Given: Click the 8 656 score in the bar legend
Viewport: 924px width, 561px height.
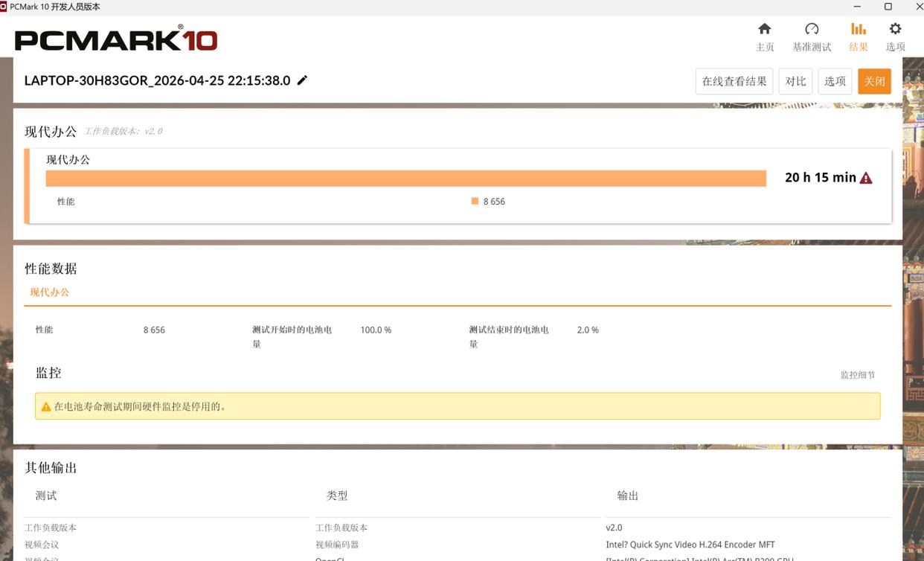Looking at the screenshot, I should tap(494, 202).
